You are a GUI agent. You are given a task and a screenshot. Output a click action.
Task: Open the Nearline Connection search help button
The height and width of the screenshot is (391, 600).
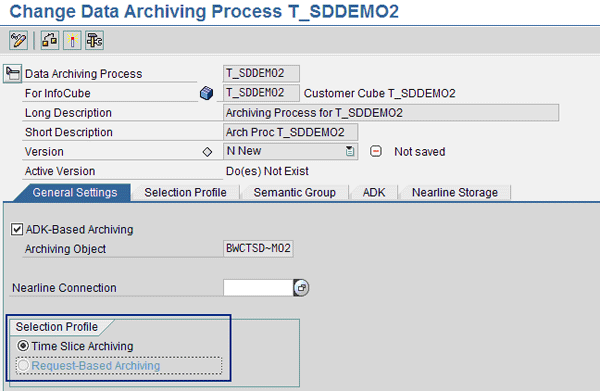click(x=301, y=287)
